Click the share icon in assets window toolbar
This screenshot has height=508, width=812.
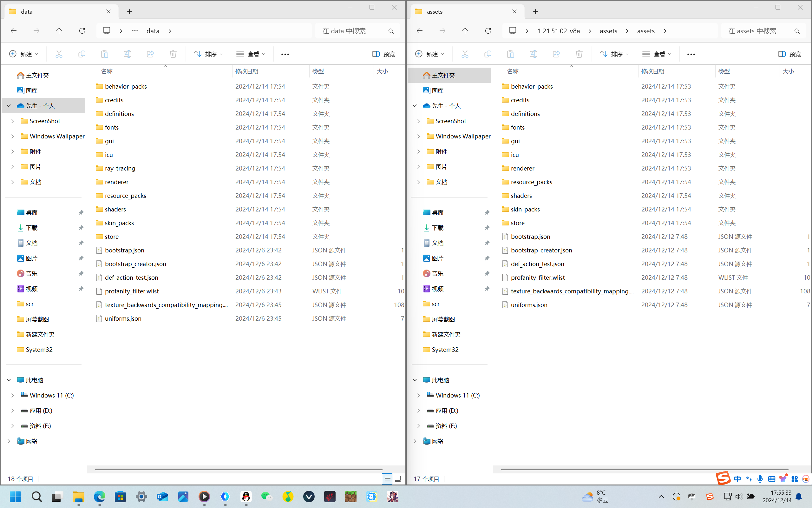tap(556, 54)
